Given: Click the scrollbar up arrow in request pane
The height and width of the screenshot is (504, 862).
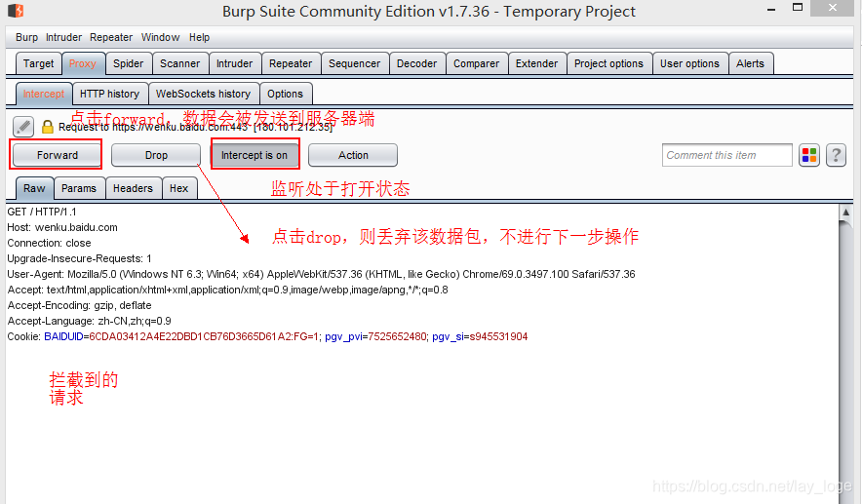Looking at the screenshot, I should click(x=845, y=213).
